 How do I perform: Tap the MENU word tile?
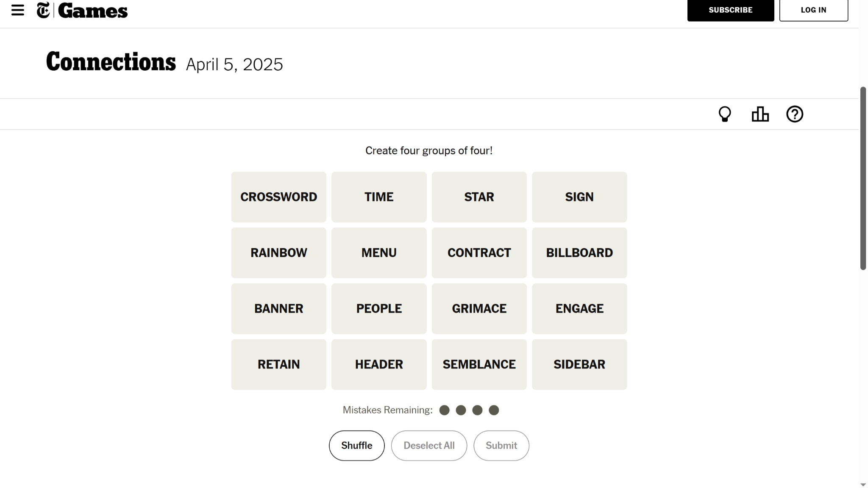[379, 253]
